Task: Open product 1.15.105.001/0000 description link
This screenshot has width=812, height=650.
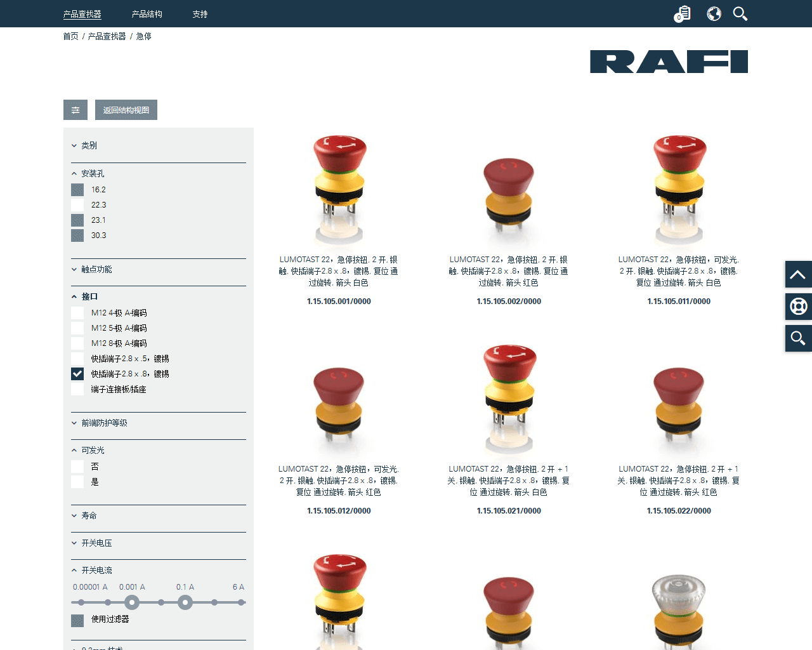Action: (339, 271)
